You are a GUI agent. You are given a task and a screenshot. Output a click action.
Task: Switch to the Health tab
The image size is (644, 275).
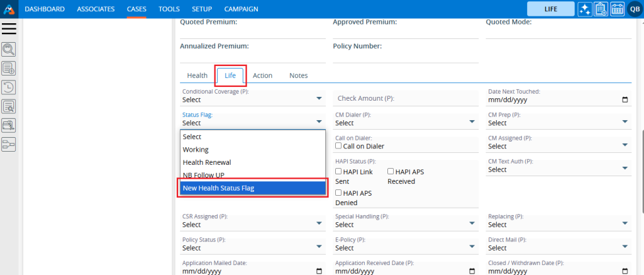(x=197, y=76)
